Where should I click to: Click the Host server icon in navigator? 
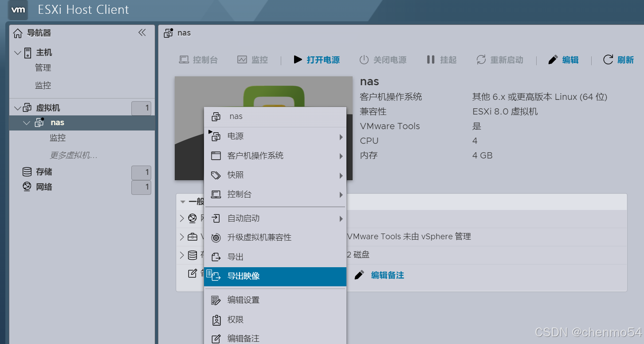(x=27, y=53)
